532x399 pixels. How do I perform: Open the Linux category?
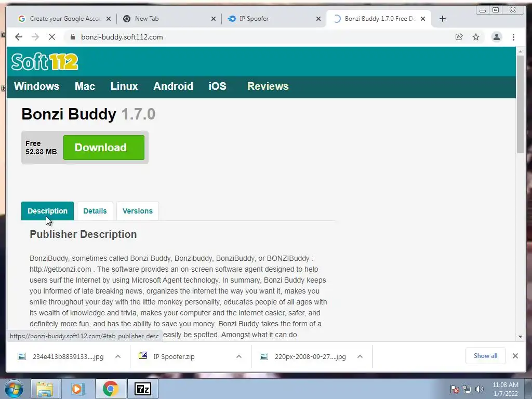pyautogui.click(x=124, y=86)
